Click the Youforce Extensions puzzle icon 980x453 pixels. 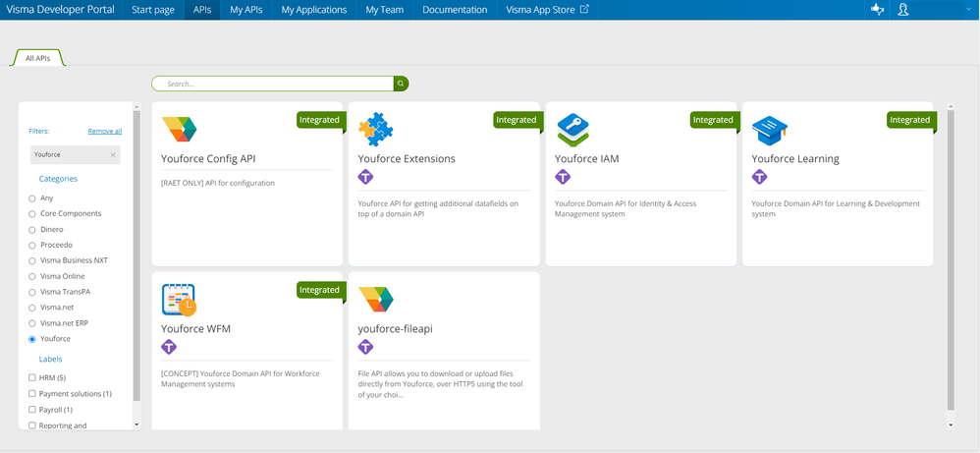376,129
